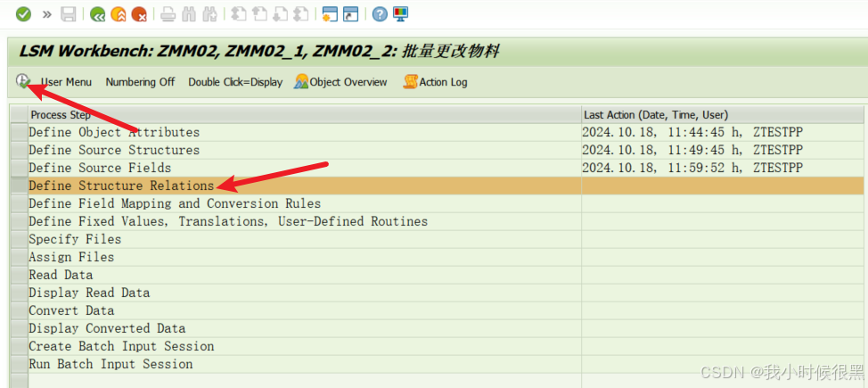Image resolution: width=868 pixels, height=388 pixels.
Task: Click the Print icon
Action: (168, 14)
